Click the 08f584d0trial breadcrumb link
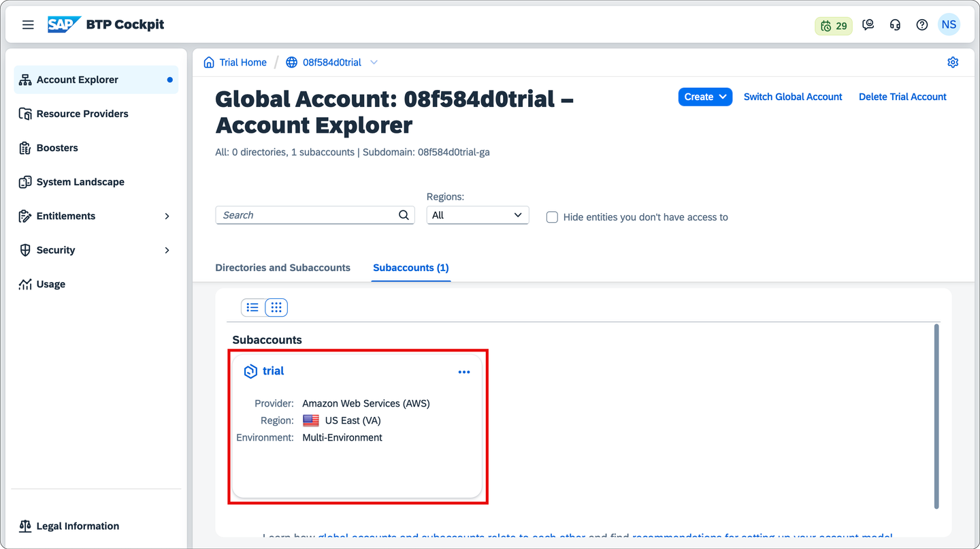The height and width of the screenshot is (549, 980). coord(332,62)
